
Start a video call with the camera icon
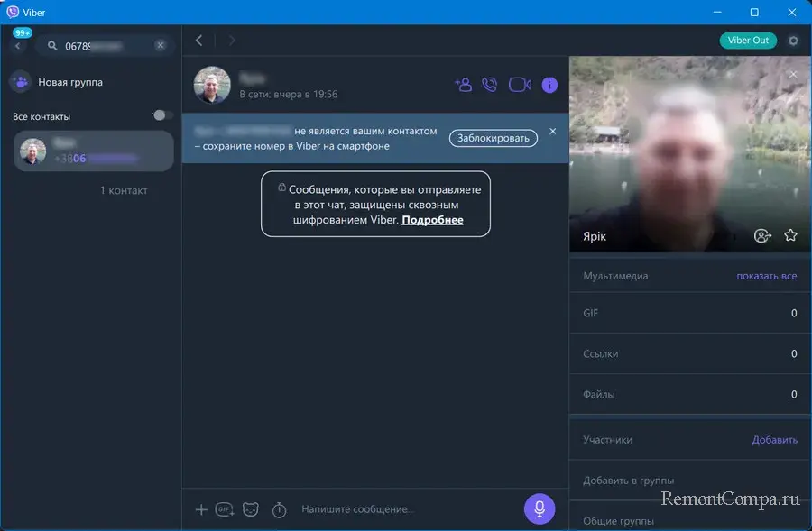pyautogui.click(x=520, y=85)
